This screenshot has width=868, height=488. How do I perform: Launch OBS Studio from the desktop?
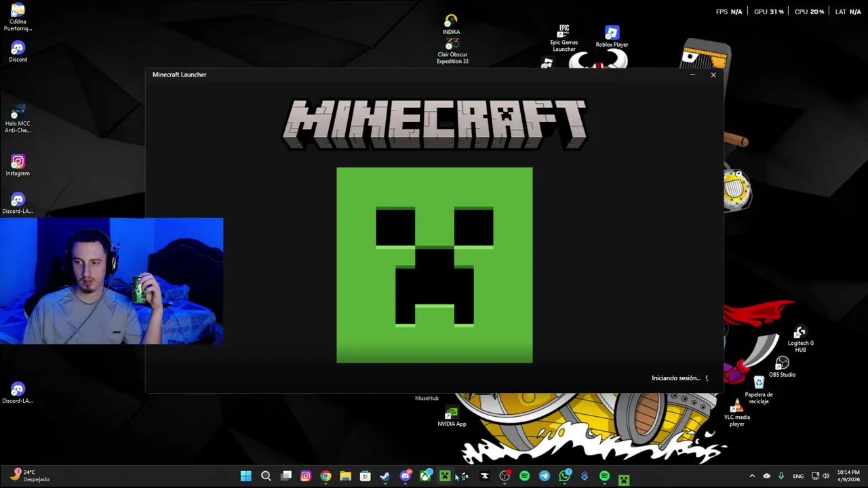[x=782, y=367]
